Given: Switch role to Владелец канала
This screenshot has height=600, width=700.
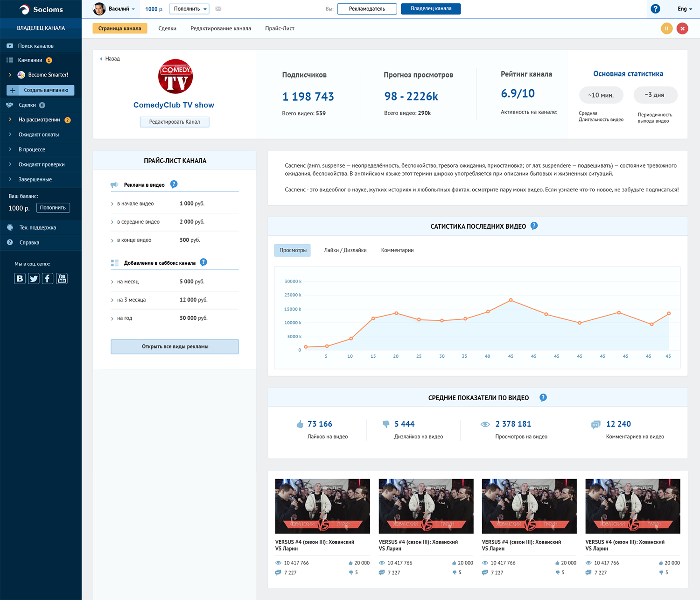Looking at the screenshot, I should coord(431,9).
